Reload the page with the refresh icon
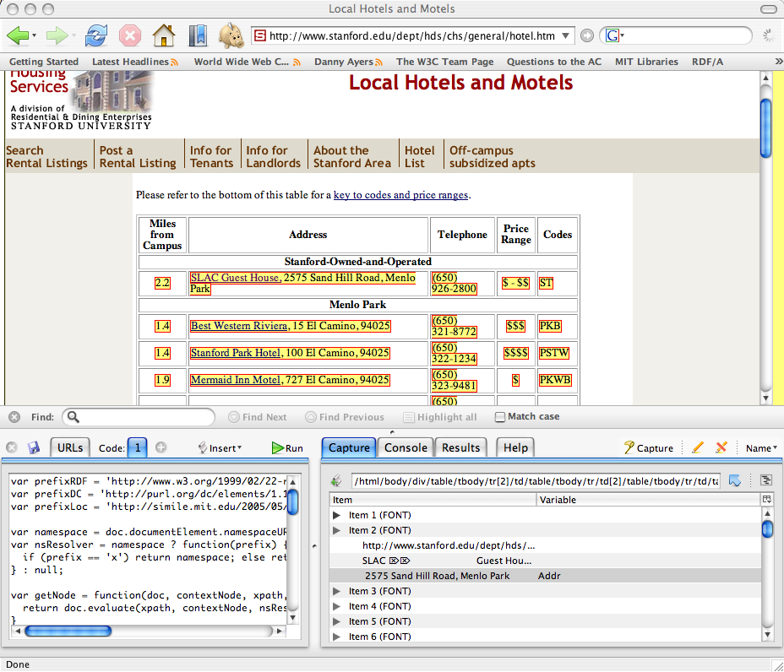Screen dimensions: 784x672 (x=97, y=35)
